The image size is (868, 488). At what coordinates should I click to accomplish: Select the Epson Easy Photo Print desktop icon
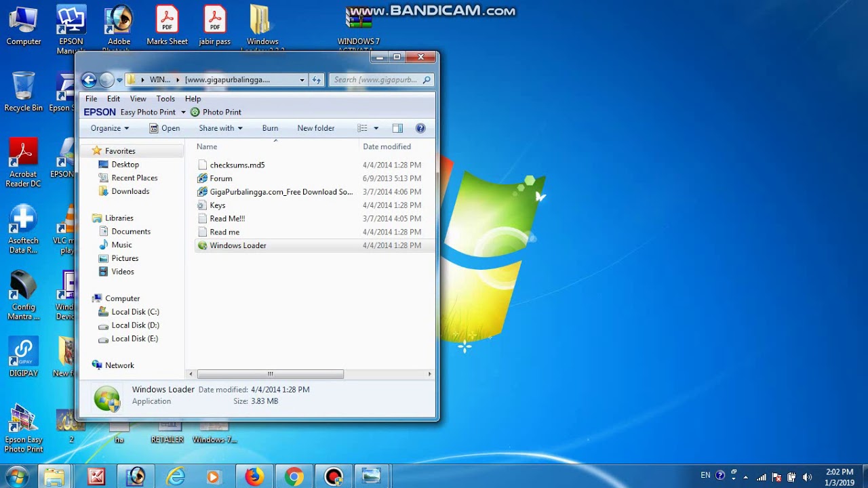click(x=24, y=429)
